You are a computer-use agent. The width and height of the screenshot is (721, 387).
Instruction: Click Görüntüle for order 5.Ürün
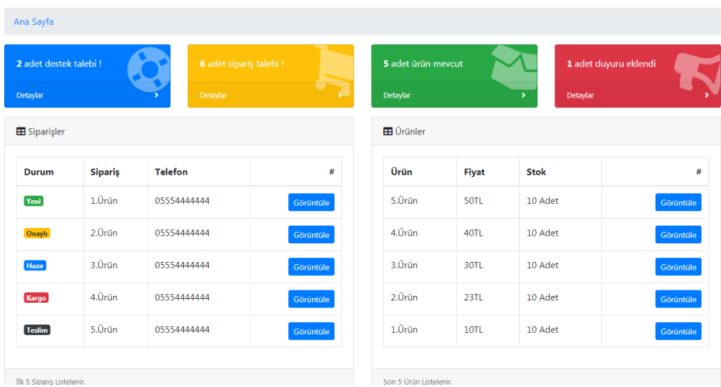(311, 331)
